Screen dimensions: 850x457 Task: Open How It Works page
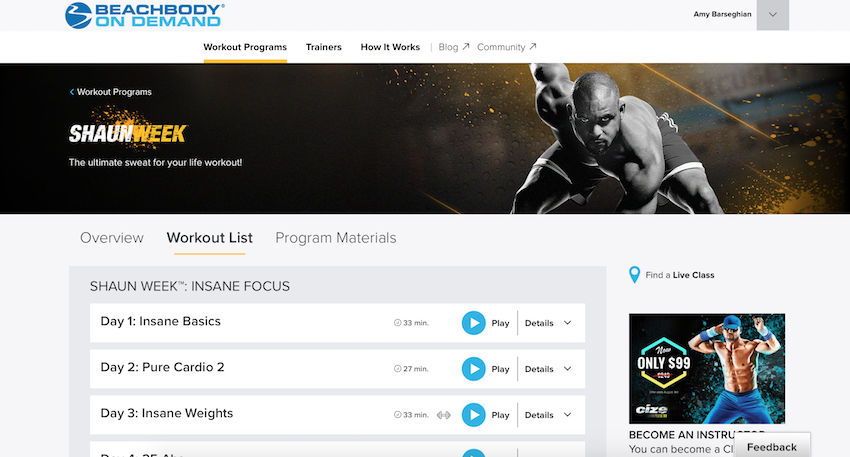pyautogui.click(x=390, y=47)
